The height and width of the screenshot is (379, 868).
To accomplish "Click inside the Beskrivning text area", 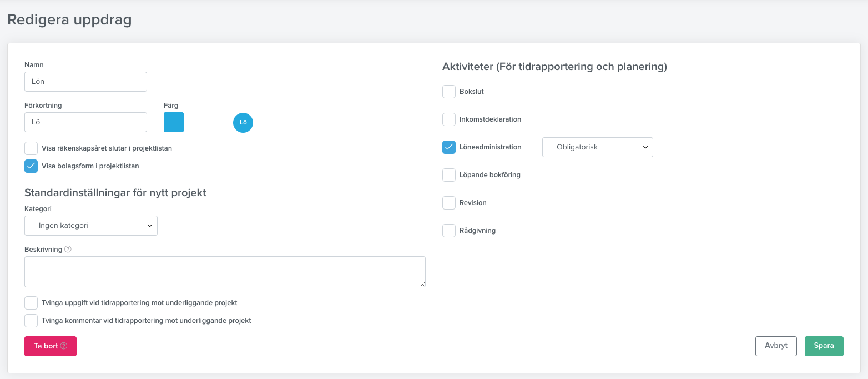I will [x=225, y=272].
